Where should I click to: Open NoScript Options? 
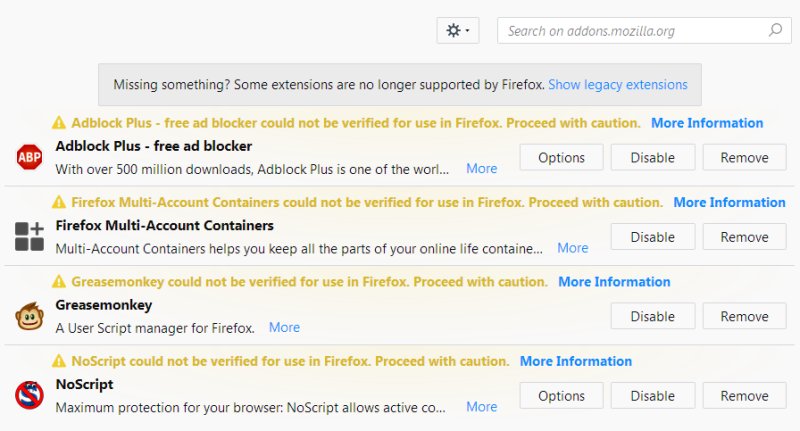tap(561, 396)
